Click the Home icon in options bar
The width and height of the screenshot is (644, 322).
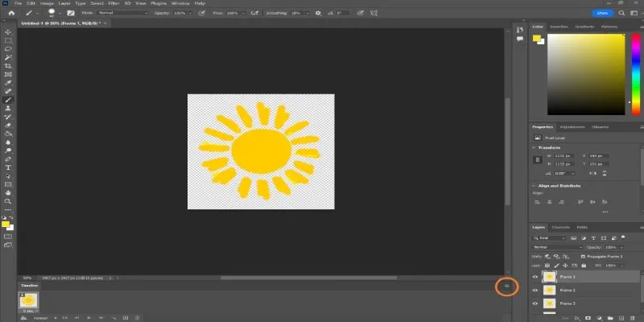click(11, 13)
